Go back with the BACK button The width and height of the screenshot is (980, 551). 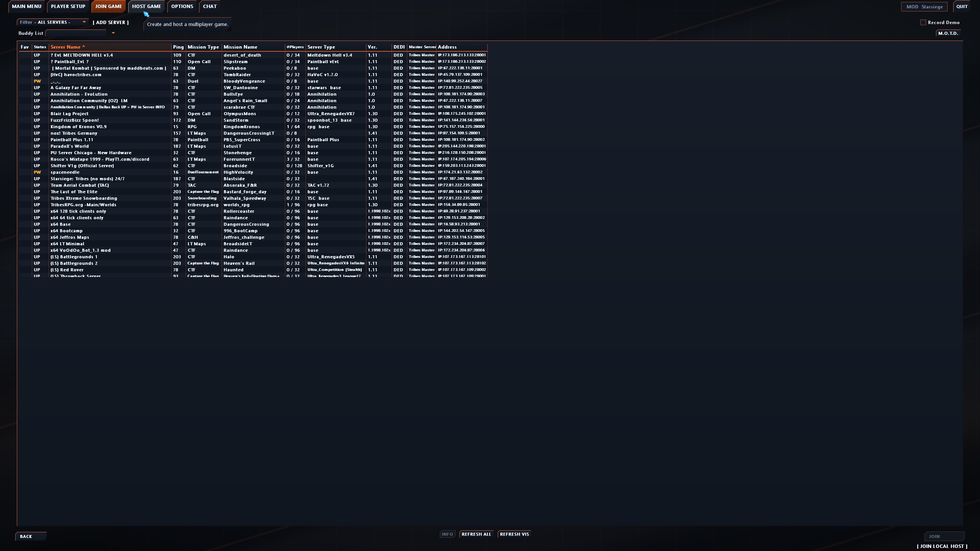31,536
